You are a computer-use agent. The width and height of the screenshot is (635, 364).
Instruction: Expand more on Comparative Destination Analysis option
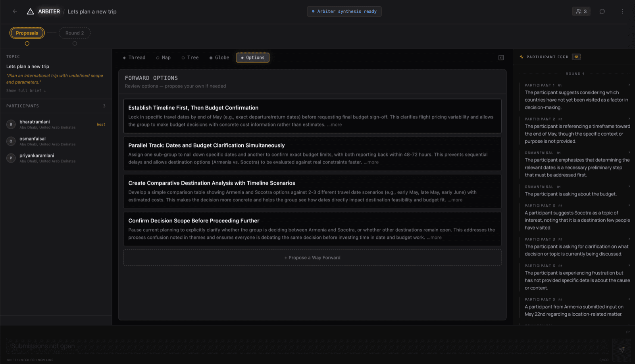tap(455, 200)
